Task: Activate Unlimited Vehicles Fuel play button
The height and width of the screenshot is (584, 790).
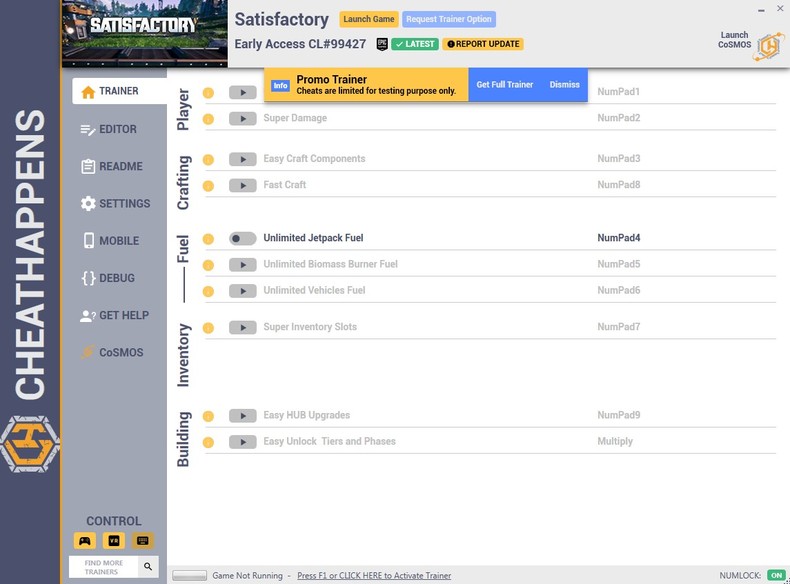Action: [242, 291]
